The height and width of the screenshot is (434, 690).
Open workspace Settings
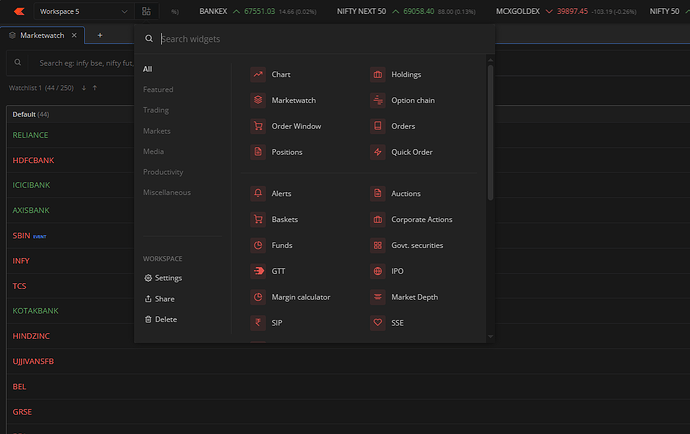163,278
